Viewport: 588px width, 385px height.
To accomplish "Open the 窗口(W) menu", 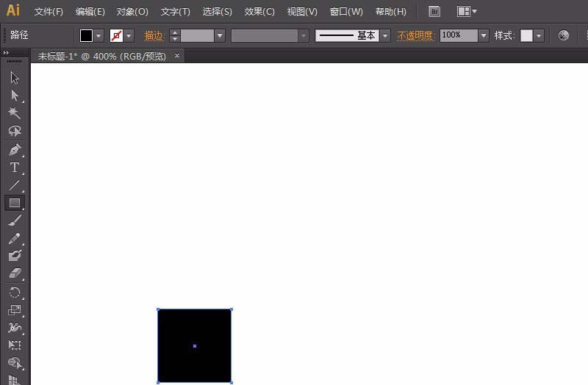I will (x=346, y=12).
